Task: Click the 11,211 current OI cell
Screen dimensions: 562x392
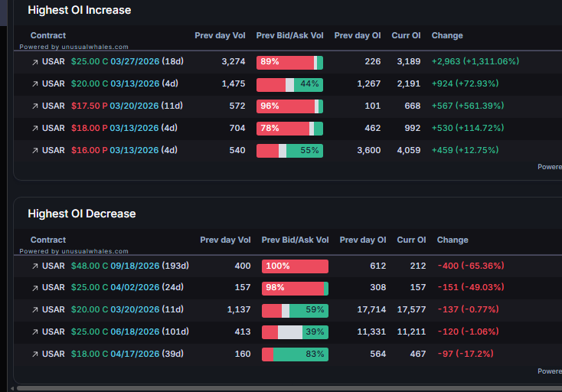Action: (x=411, y=332)
